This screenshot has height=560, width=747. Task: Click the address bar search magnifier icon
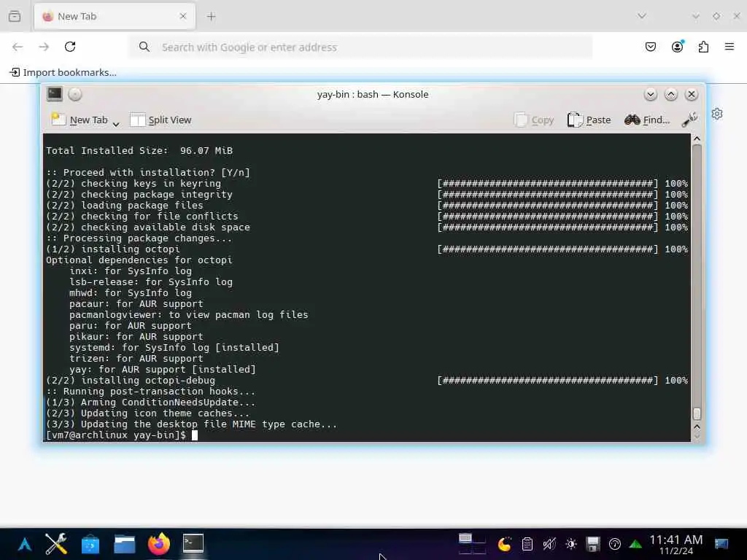(x=144, y=47)
